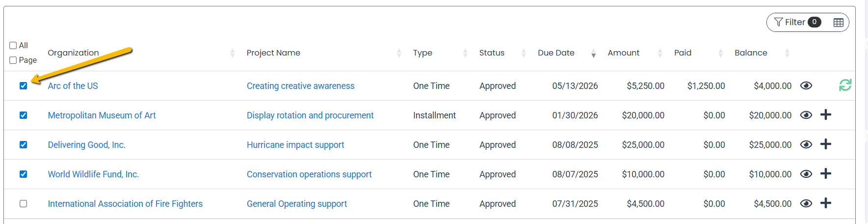Sort by the Paid column arrows
868x224 pixels.
coord(721,53)
